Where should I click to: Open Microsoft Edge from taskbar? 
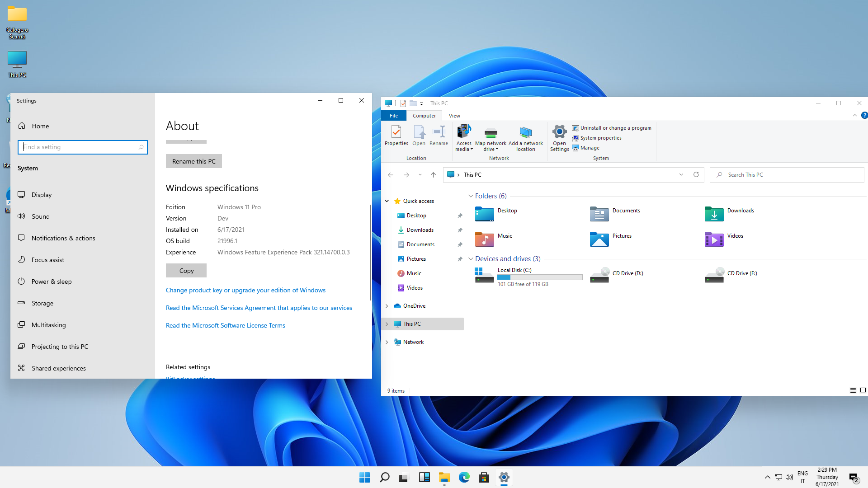[x=464, y=477]
